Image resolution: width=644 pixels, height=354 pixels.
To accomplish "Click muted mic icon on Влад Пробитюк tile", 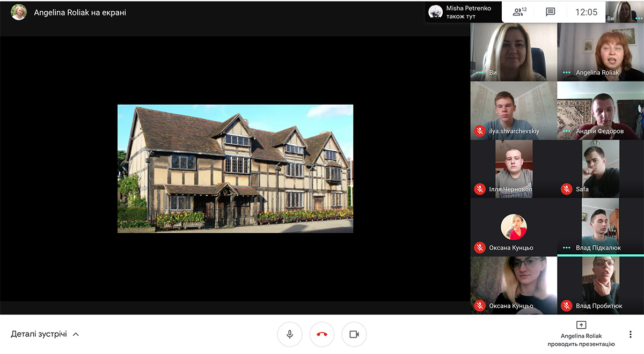I will pyautogui.click(x=566, y=306).
